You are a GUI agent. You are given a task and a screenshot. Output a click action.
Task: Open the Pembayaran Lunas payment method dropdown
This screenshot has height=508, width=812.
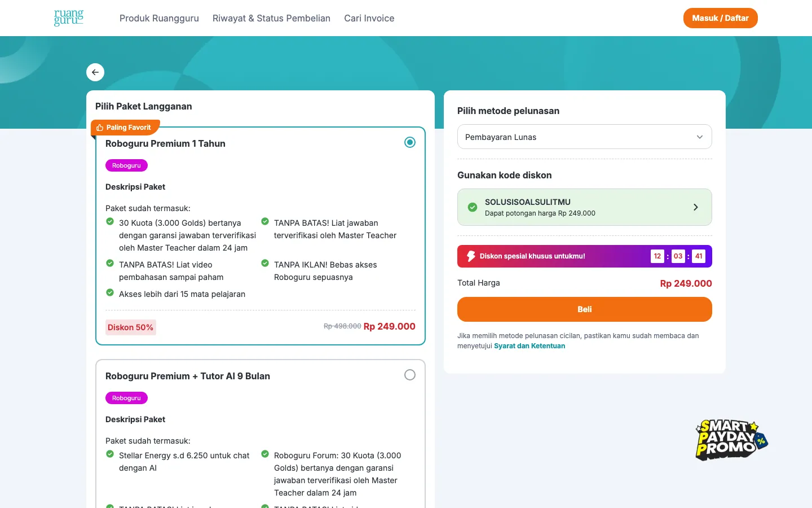pyautogui.click(x=585, y=137)
